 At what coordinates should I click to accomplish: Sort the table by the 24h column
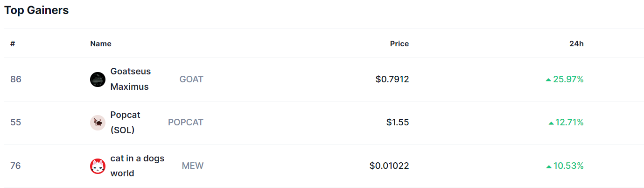[x=576, y=44]
